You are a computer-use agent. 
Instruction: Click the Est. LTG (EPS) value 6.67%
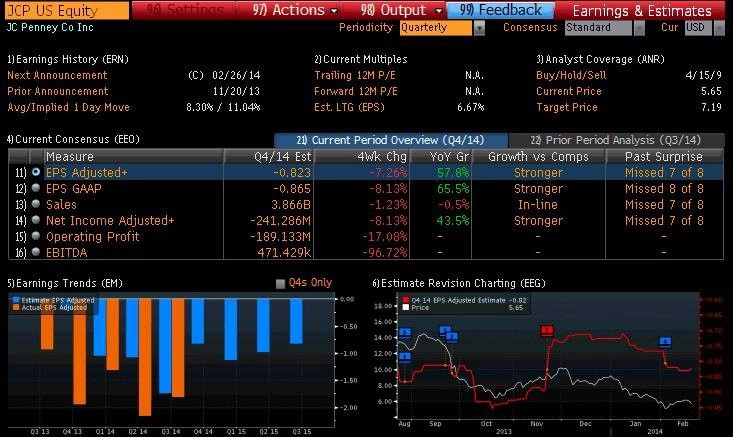(471, 107)
